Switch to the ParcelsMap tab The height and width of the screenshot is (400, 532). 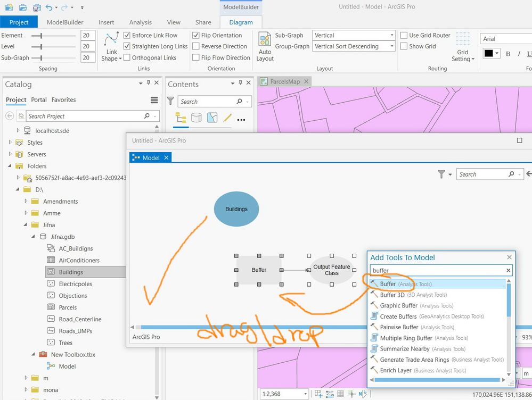point(285,81)
